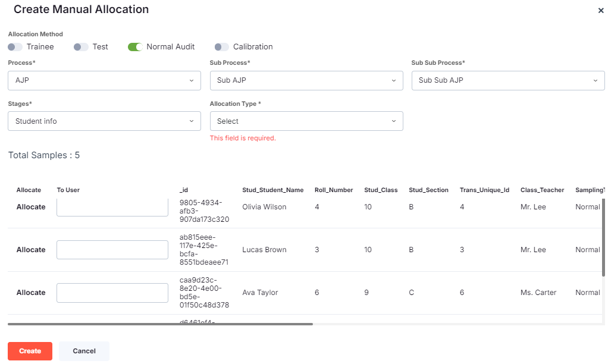Click the horizontal table scrollbar

(x=159, y=323)
